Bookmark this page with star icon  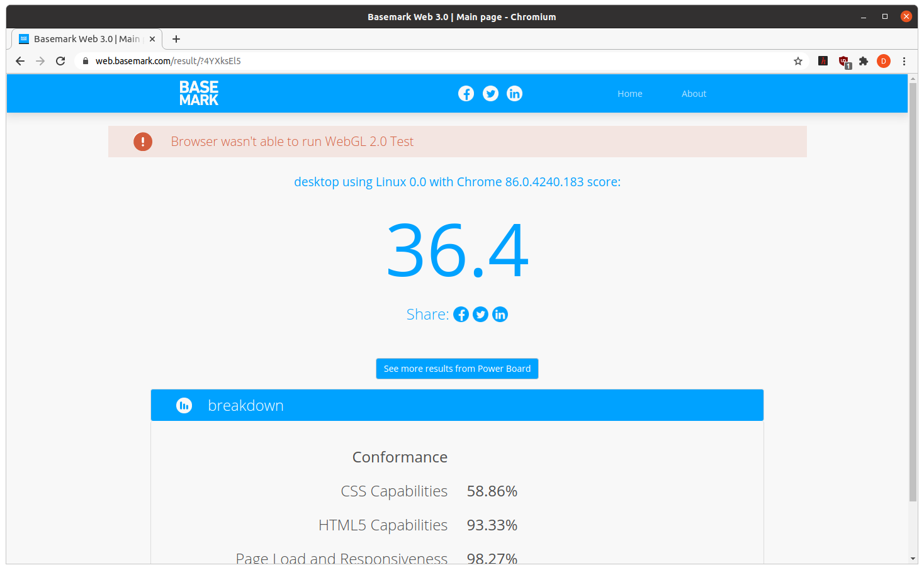[x=798, y=61]
